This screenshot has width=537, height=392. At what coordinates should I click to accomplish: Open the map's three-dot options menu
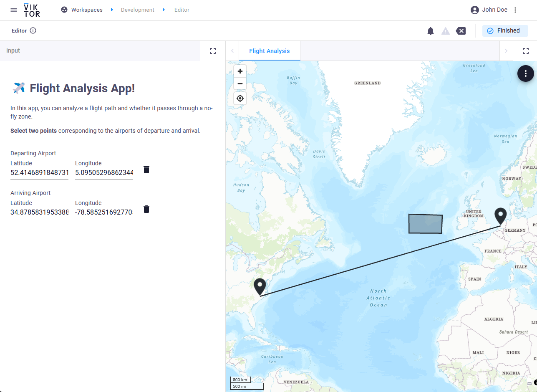(526, 74)
